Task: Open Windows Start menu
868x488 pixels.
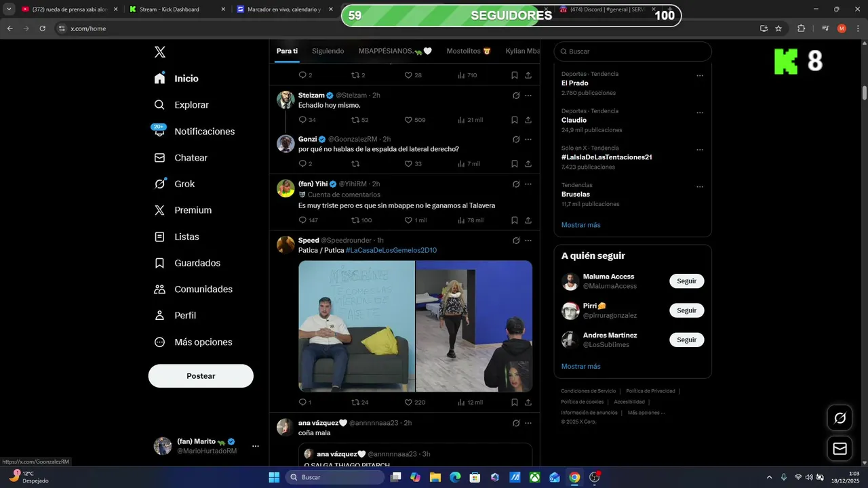Action: tap(274, 477)
